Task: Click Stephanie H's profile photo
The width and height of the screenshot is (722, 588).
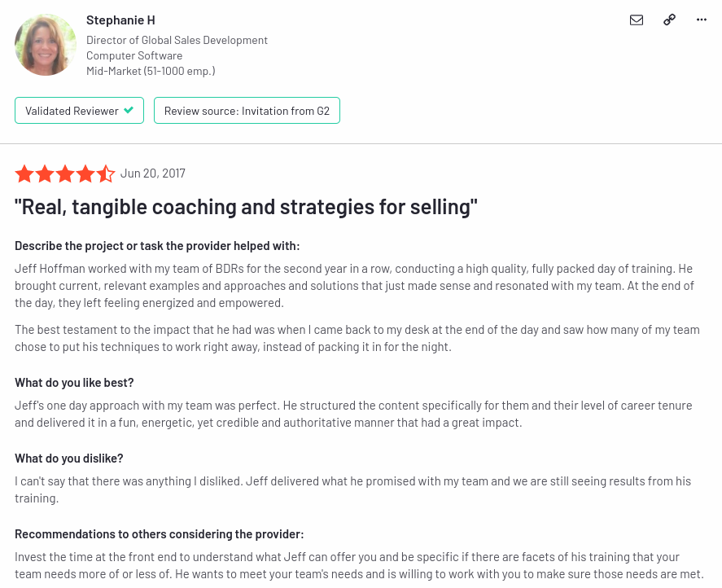Action: click(x=45, y=45)
